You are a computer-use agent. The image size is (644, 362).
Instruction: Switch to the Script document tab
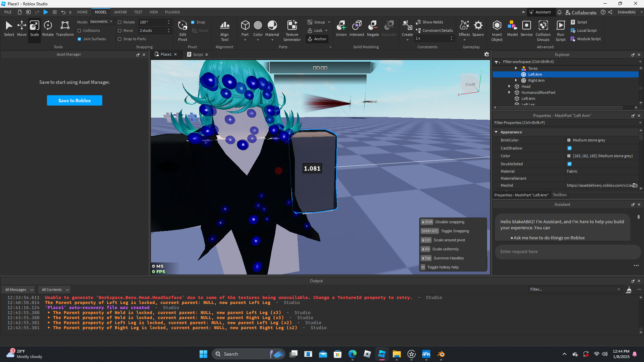[198, 55]
